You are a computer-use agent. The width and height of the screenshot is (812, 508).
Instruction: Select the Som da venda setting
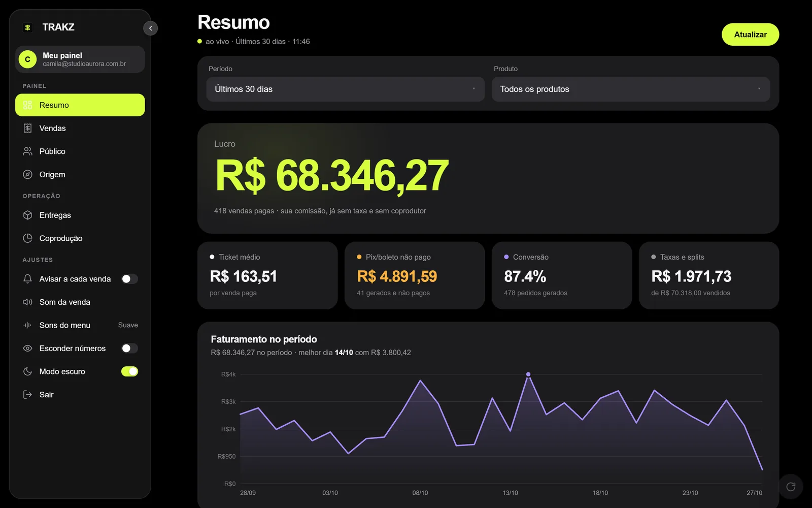click(x=80, y=302)
